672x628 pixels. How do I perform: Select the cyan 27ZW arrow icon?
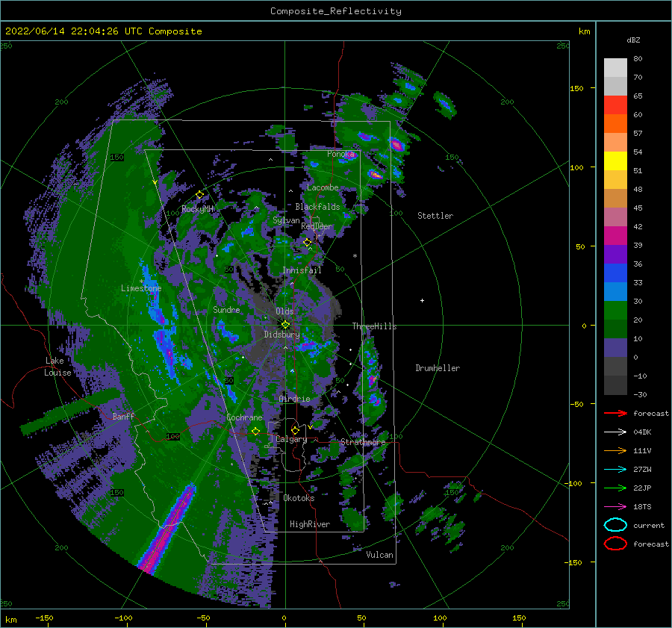615,470
